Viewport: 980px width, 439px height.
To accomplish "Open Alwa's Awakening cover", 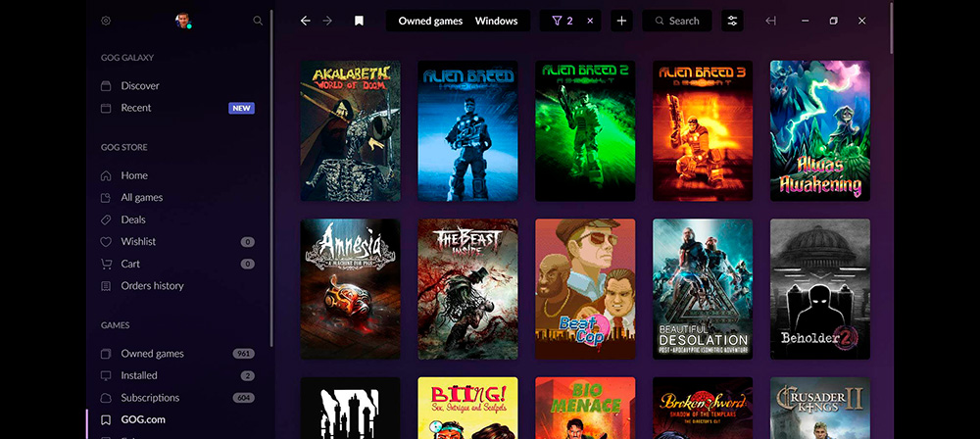I will pyautogui.click(x=820, y=130).
